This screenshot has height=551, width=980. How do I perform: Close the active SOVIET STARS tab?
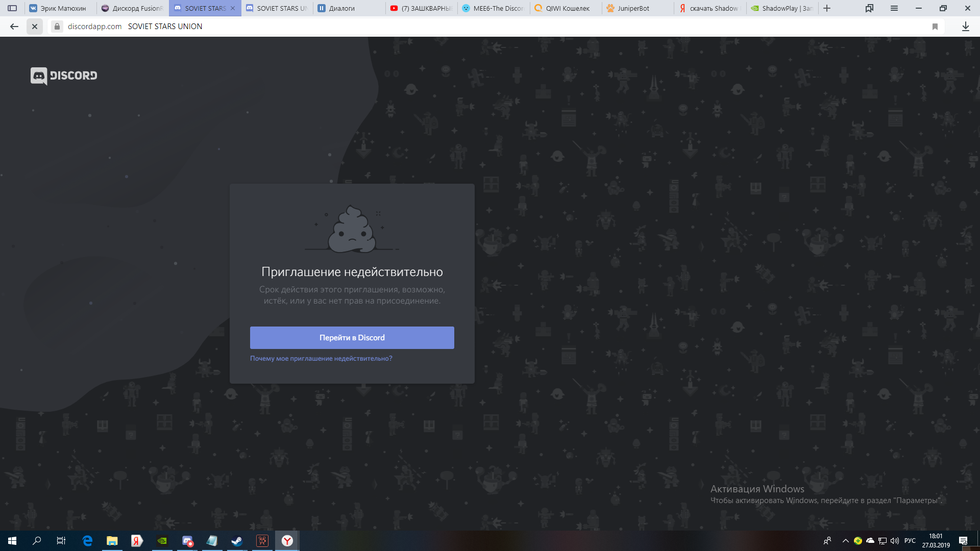coord(233,8)
